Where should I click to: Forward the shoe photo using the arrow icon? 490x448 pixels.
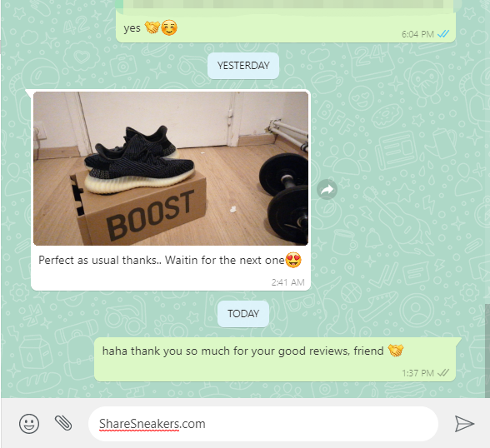[x=327, y=189]
